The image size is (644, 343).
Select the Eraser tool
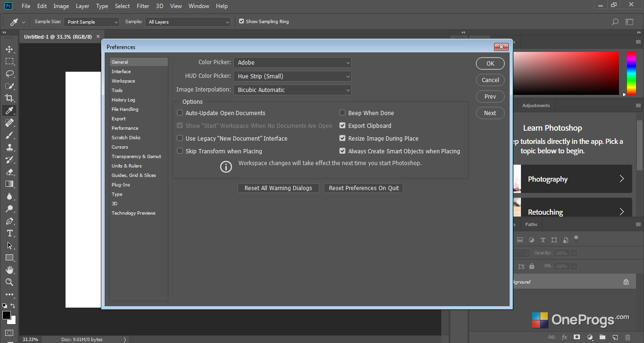pyautogui.click(x=9, y=172)
